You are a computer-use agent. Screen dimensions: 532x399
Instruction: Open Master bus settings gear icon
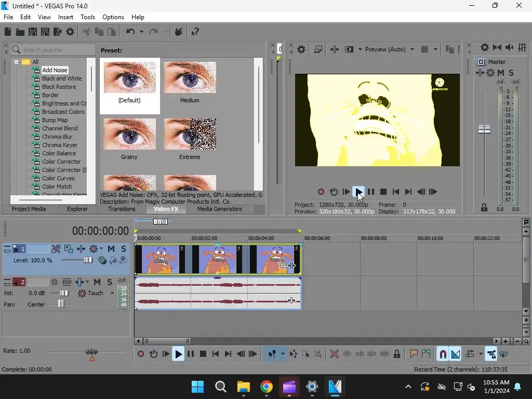click(485, 47)
